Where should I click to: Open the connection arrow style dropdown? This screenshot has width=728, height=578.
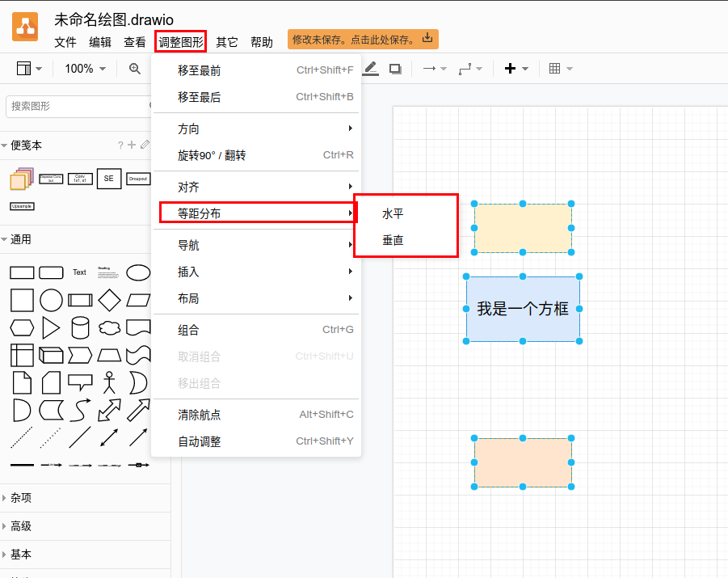click(x=434, y=69)
